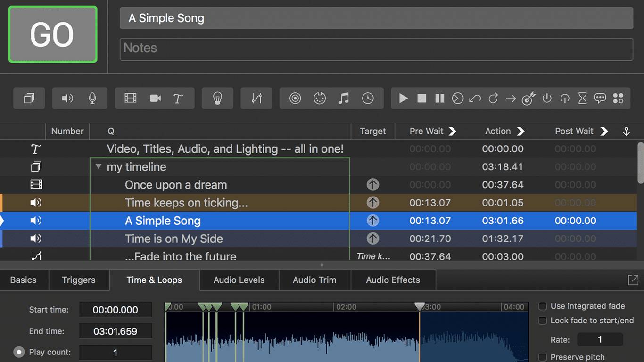Add a Light cue with bulb icon
Screen dimensions: 644x362
coord(217,98)
